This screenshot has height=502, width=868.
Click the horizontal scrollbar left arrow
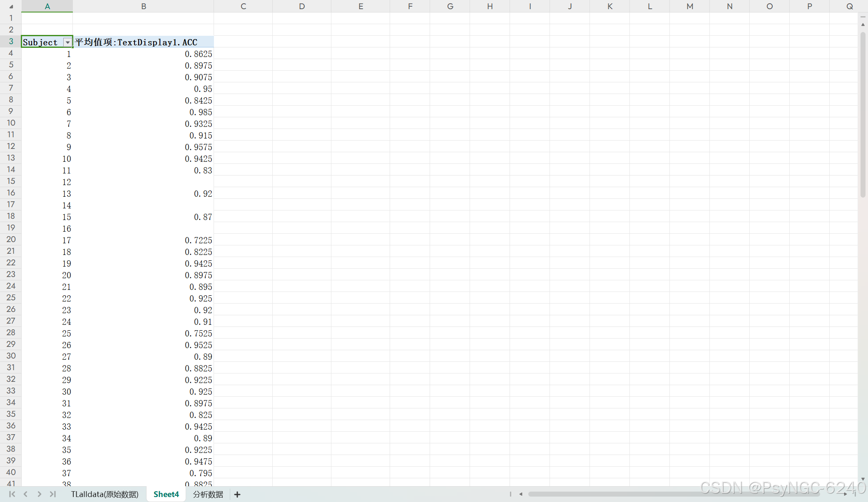pos(521,494)
